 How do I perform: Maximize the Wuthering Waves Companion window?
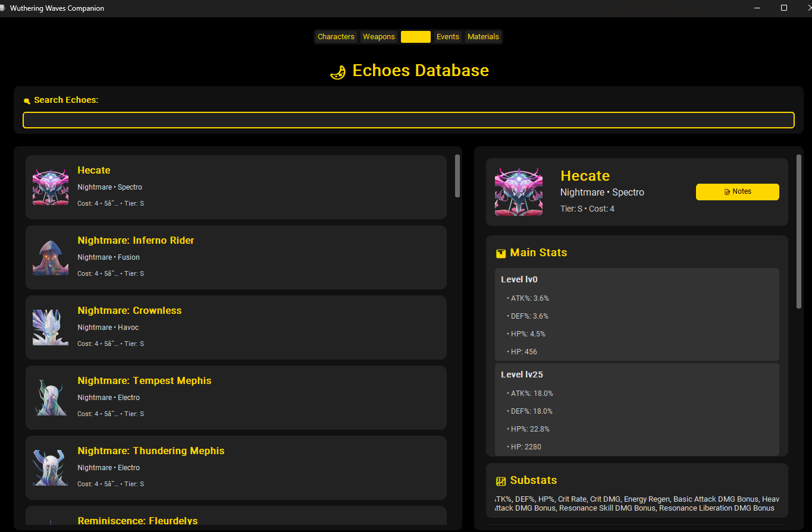pyautogui.click(x=784, y=8)
